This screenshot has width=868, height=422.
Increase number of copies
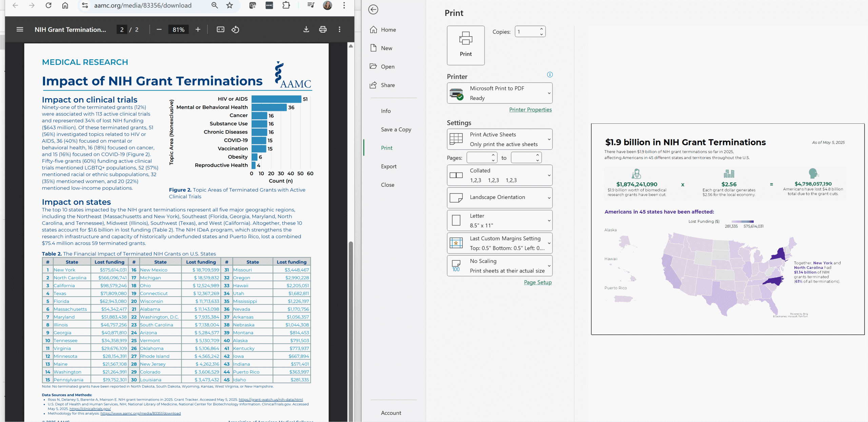click(x=541, y=29)
